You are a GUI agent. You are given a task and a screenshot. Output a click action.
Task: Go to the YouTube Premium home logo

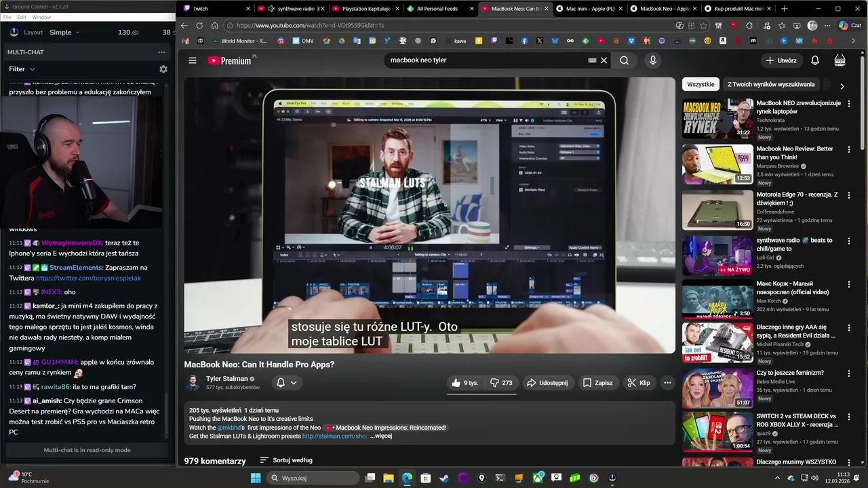click(229, 60)
